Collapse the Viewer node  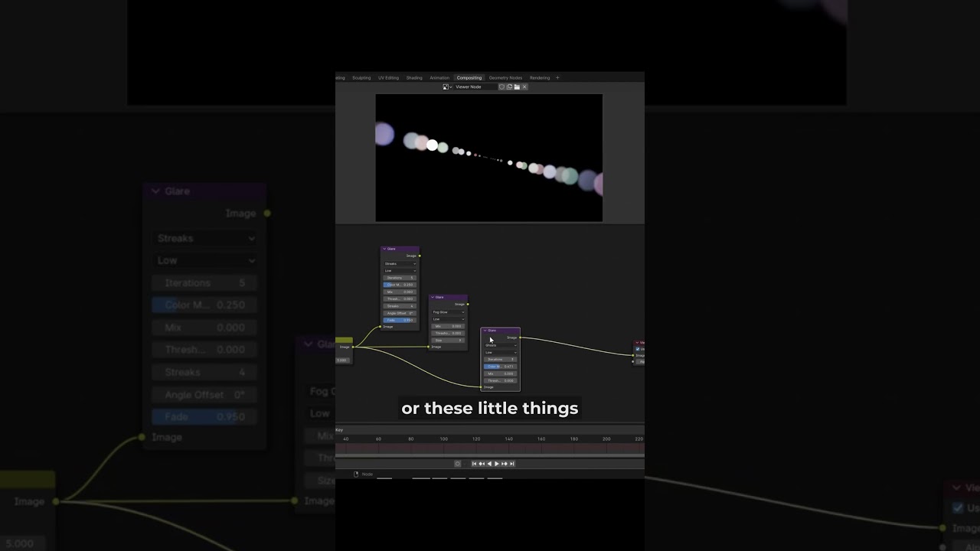tap(637, 343)
